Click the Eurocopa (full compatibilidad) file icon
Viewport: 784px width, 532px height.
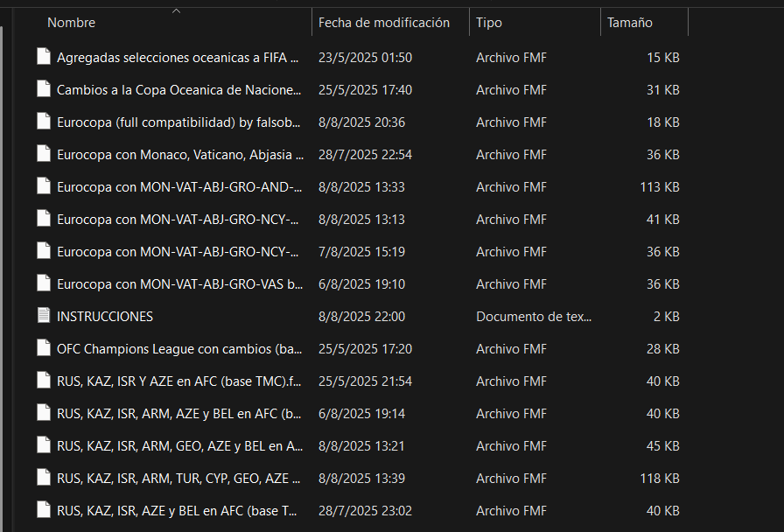(44, 122)
